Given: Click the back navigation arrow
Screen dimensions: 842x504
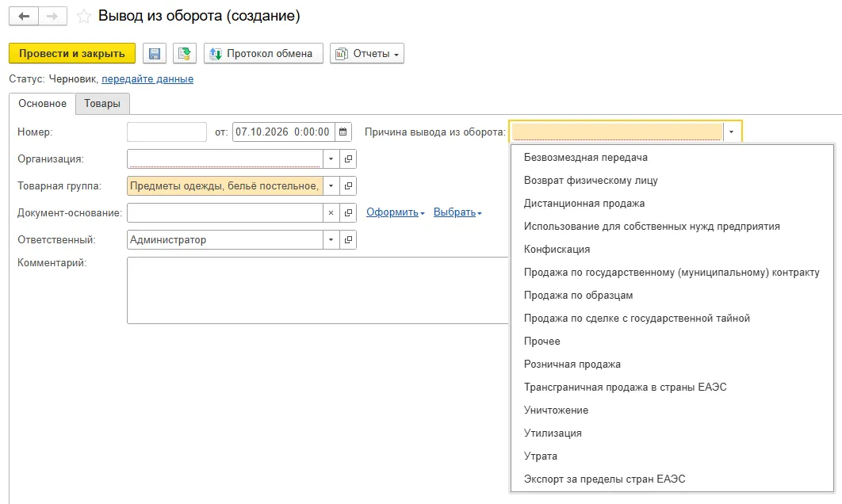Looking at the screenshot, I should (x=24, y=16).
